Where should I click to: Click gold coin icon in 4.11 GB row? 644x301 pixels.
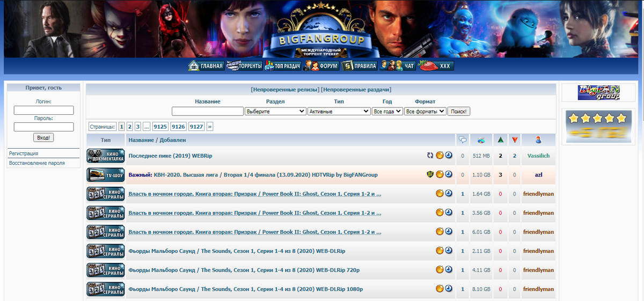(440, 270)
